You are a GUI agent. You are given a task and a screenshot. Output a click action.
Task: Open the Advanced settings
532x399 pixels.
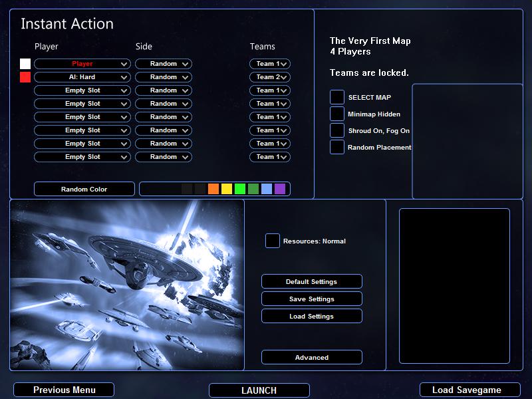tap(312, 357)
